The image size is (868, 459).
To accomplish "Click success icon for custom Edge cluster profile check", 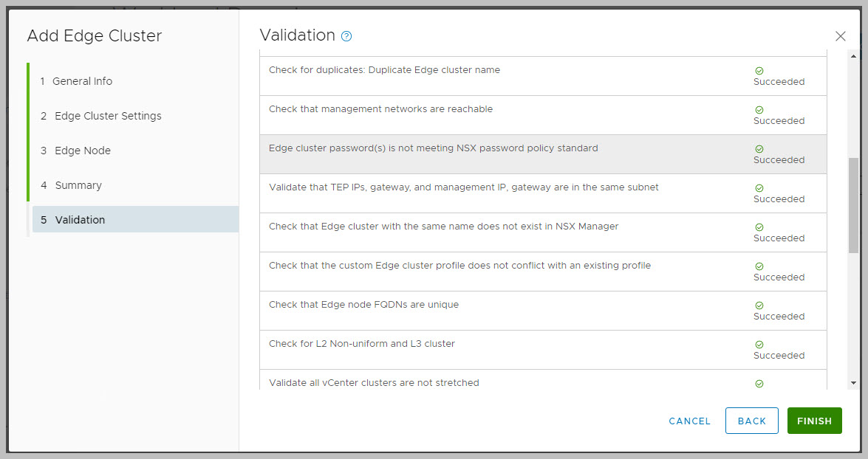I will pyautogui.click(x=759, y=266).
